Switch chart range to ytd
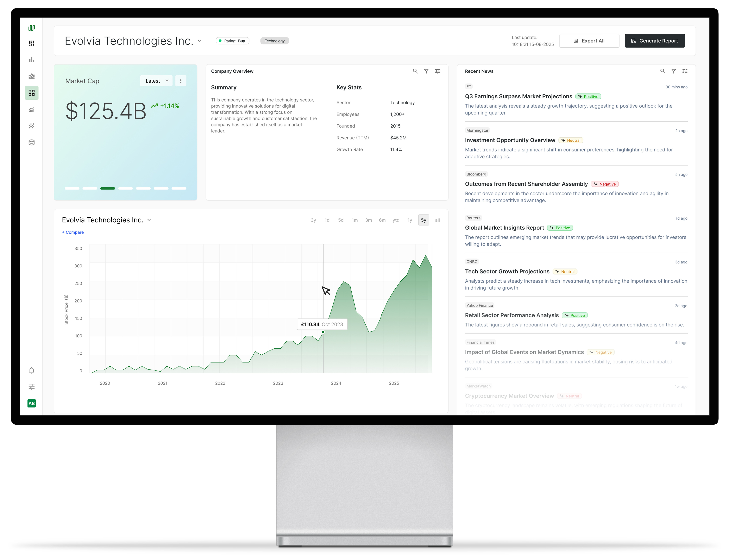 point(396,220)
